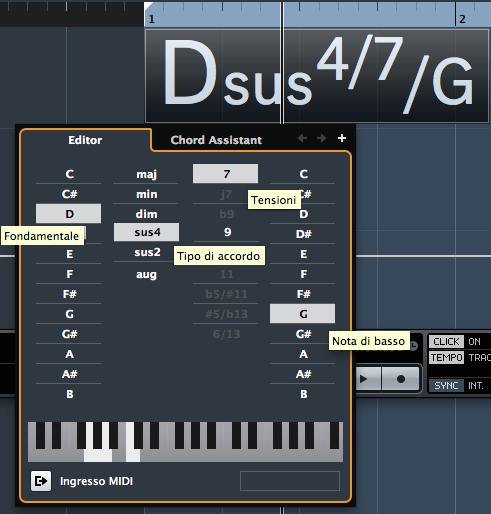Select root note C#

click(x=69, y=194)
